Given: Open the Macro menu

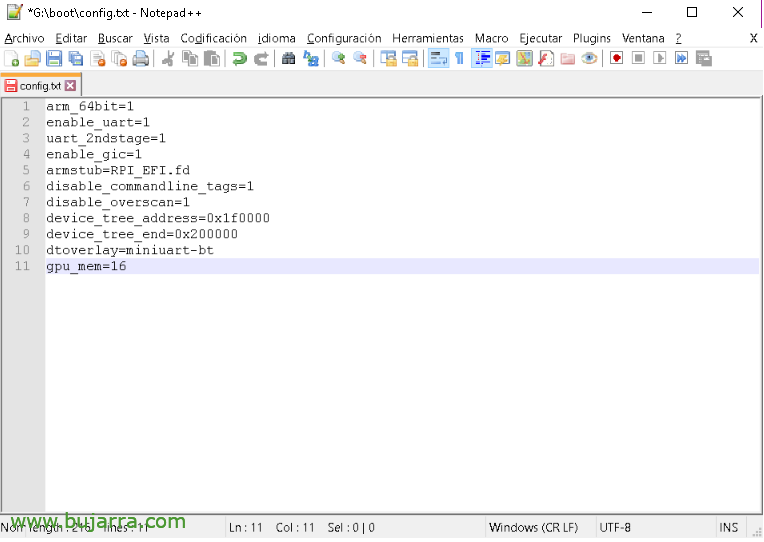Looking at the screenshot, I should (x=492, y=38).
